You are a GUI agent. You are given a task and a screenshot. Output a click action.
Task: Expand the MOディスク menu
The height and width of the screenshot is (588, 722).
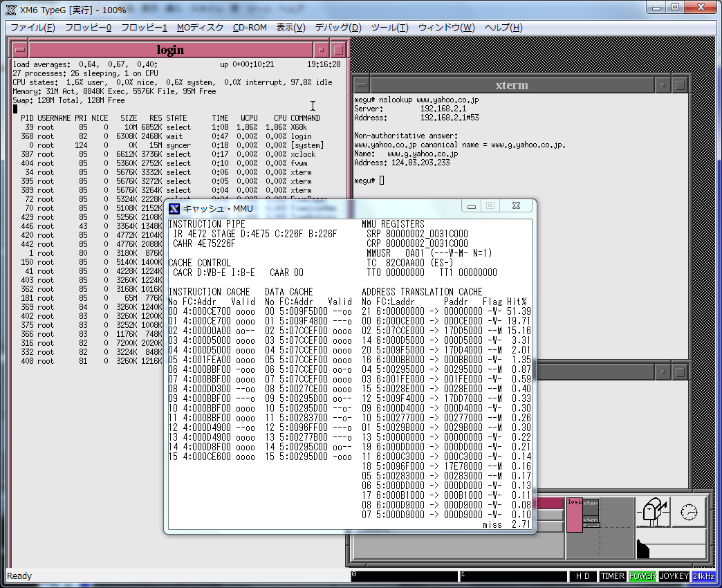(200, 28)
